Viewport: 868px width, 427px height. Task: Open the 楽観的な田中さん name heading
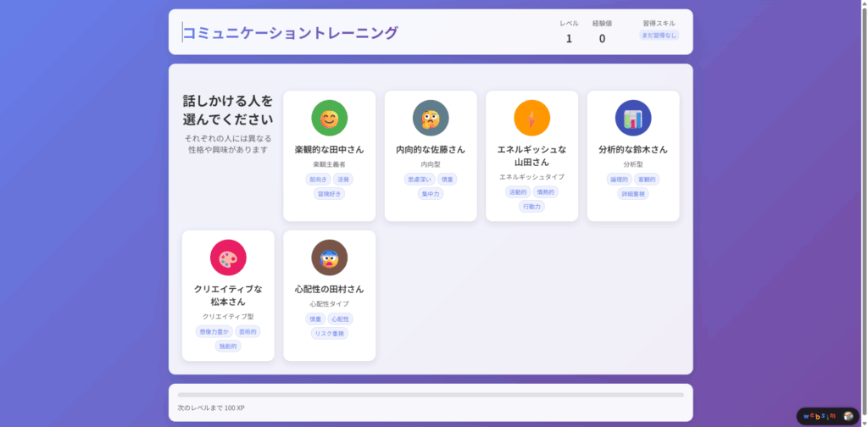329,149
